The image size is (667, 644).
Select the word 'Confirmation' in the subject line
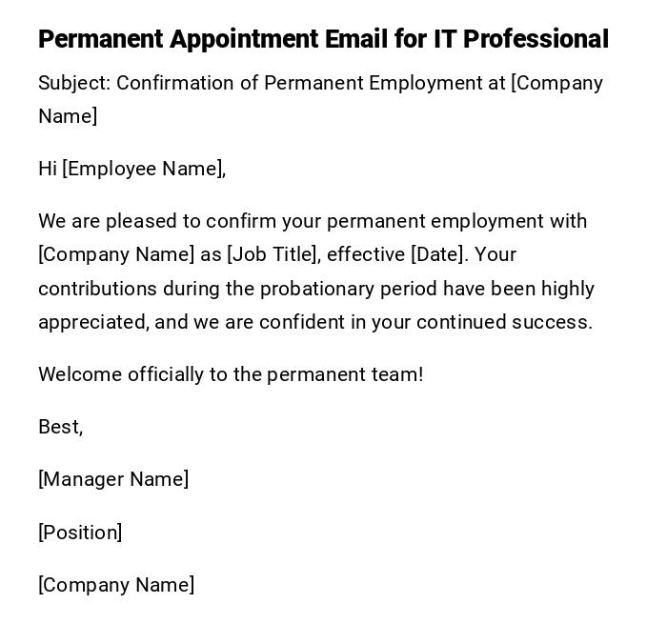[175, 83]
